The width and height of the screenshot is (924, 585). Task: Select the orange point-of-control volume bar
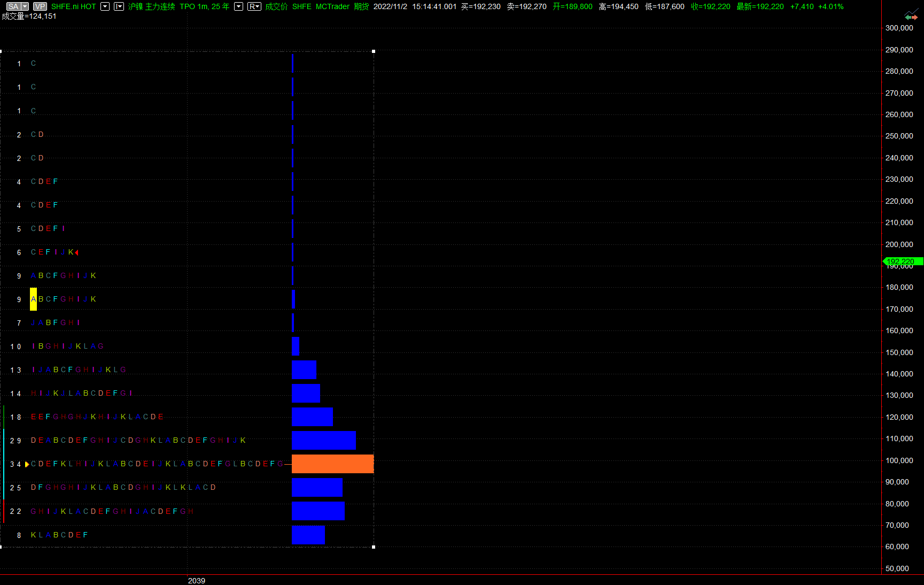click(332, 464)
